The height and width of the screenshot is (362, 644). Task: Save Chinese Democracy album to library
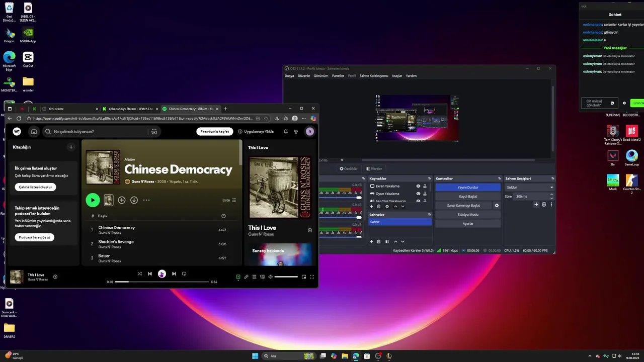(122, 200)
